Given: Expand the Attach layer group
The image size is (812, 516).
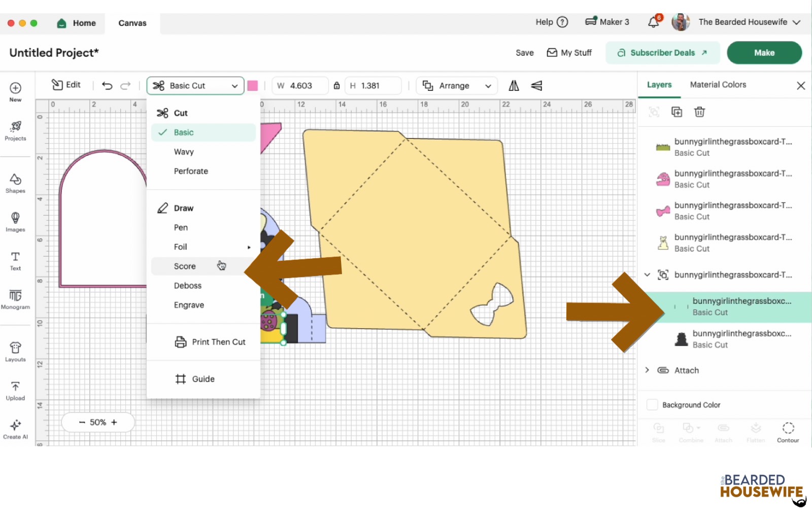Looking at the screenshot, I should tap(647, 370).
